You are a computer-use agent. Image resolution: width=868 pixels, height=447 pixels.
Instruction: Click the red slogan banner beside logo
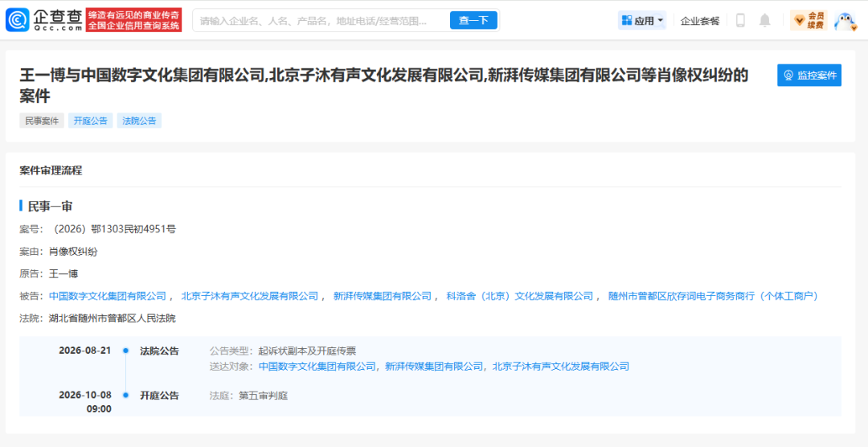[133, 20]
